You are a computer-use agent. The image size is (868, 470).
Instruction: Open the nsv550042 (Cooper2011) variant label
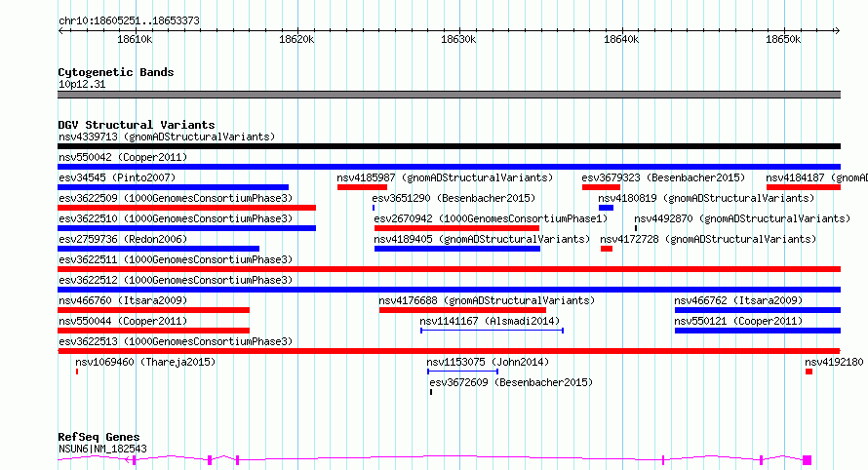pos(123,157)
